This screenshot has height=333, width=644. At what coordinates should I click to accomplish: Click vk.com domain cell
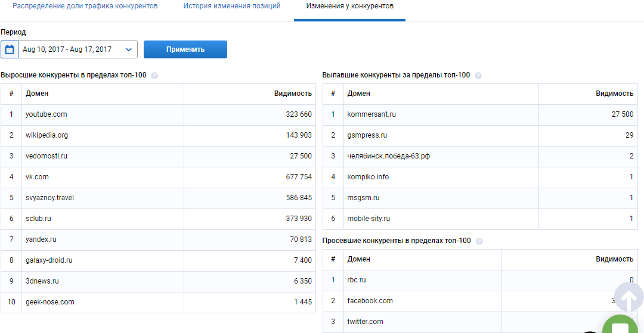[x=103, y=177]
